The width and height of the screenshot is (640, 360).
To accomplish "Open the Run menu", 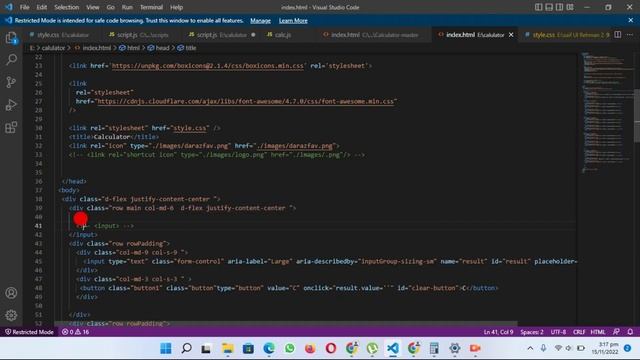I will click(x=127, y=7).
